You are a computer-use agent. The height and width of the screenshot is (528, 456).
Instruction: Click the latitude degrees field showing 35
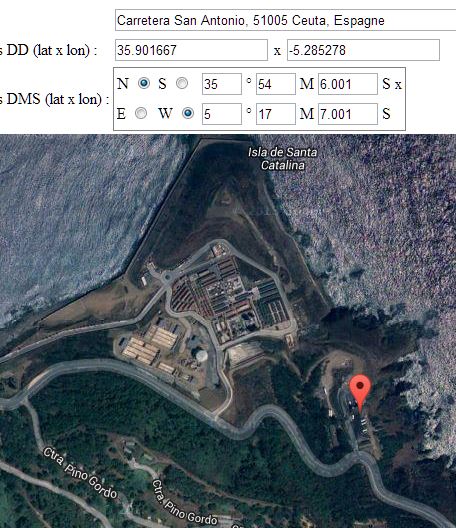coord(222,84)
